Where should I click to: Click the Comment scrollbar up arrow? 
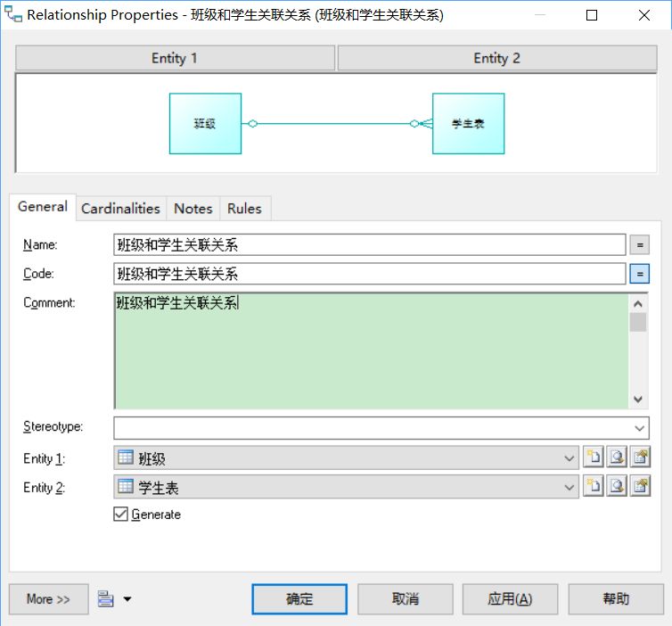tap(638, 303)
